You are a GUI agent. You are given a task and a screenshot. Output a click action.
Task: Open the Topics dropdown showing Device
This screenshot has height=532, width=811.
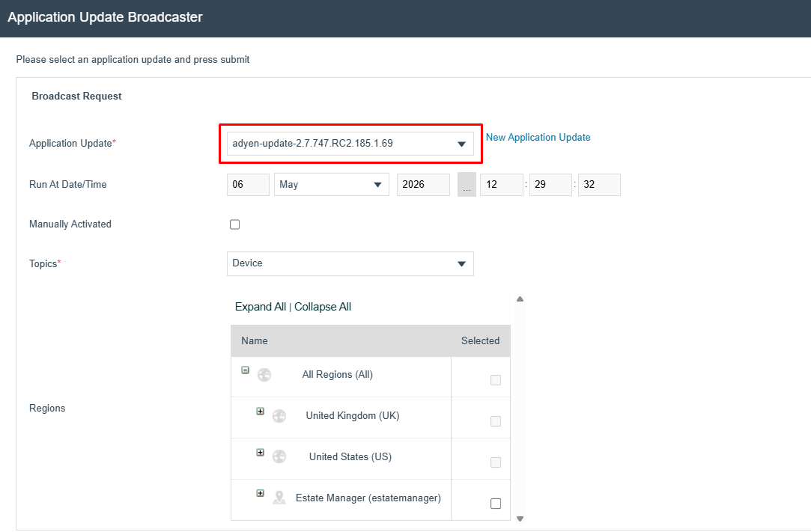(x=350, y=263)
